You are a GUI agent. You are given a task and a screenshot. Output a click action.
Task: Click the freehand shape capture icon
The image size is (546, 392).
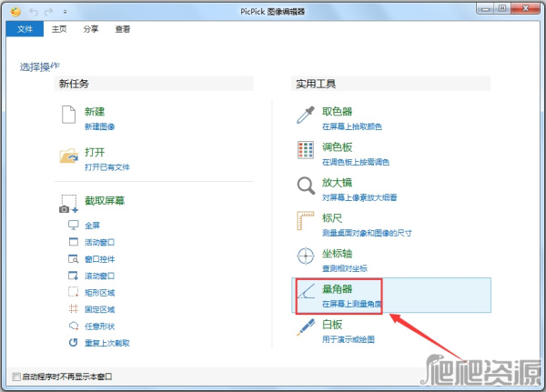point(74,326)
